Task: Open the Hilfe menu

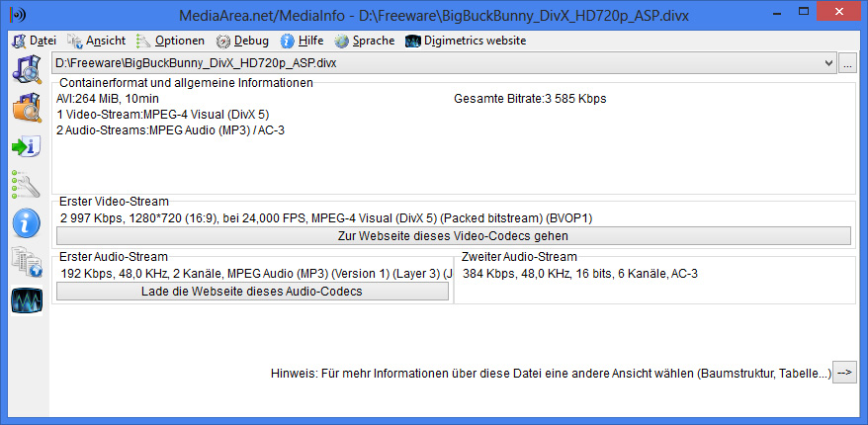Action: coord(303,41)
